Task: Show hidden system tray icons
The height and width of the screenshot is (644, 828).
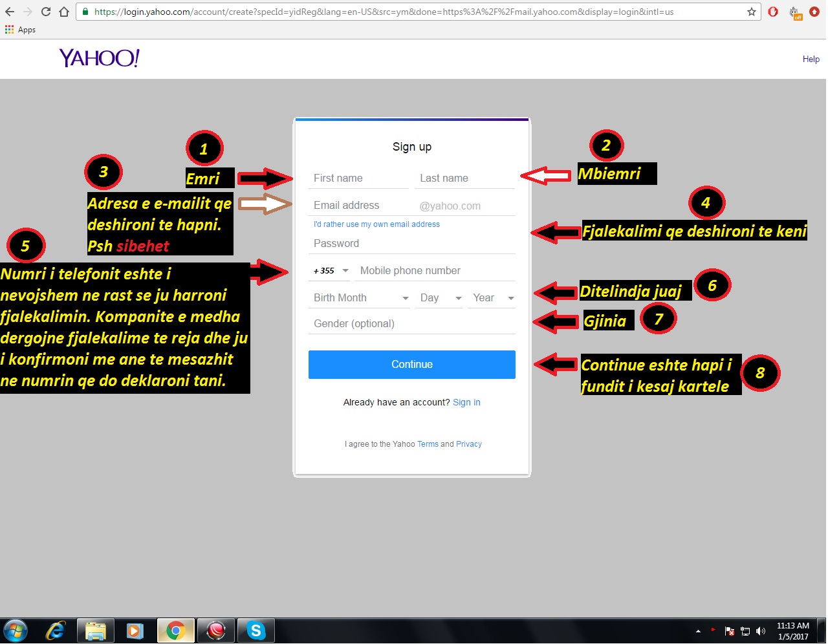Action: (698, 631)
